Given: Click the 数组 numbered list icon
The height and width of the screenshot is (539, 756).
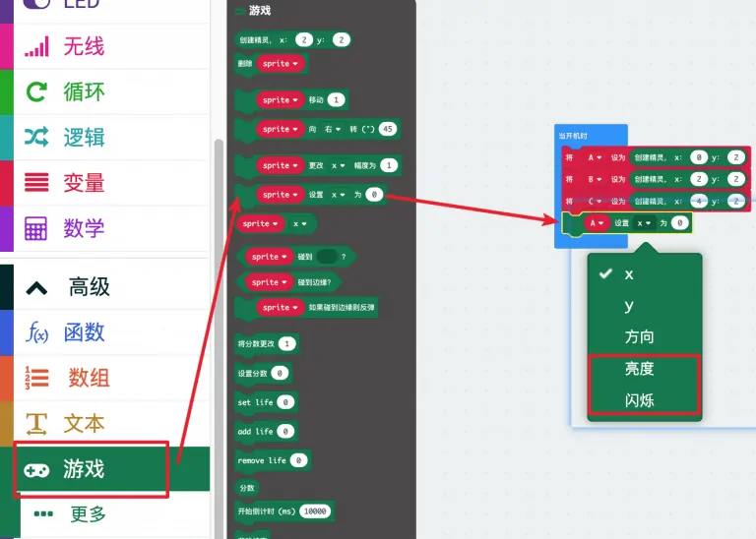Looking at the screenshot, I should [36, 379].
